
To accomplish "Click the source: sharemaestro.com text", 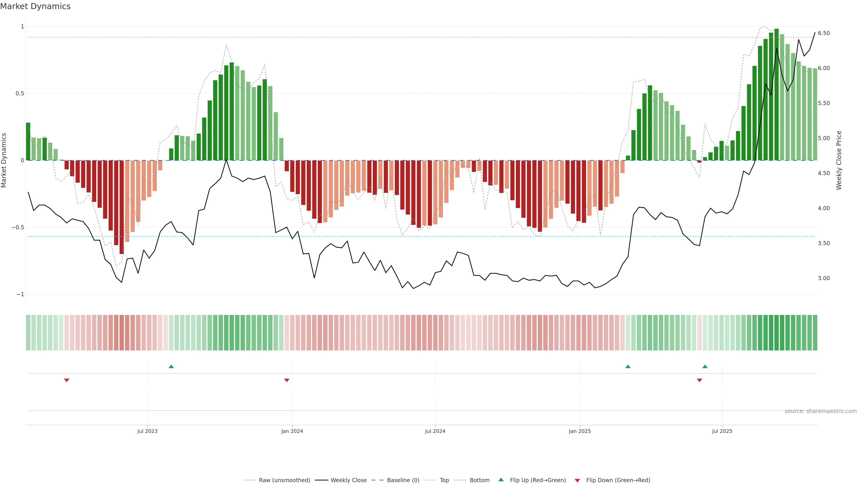I will point(821,411).
